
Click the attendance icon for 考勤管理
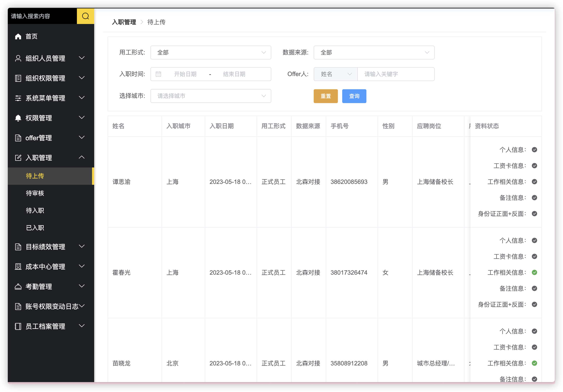pos(18,286)
